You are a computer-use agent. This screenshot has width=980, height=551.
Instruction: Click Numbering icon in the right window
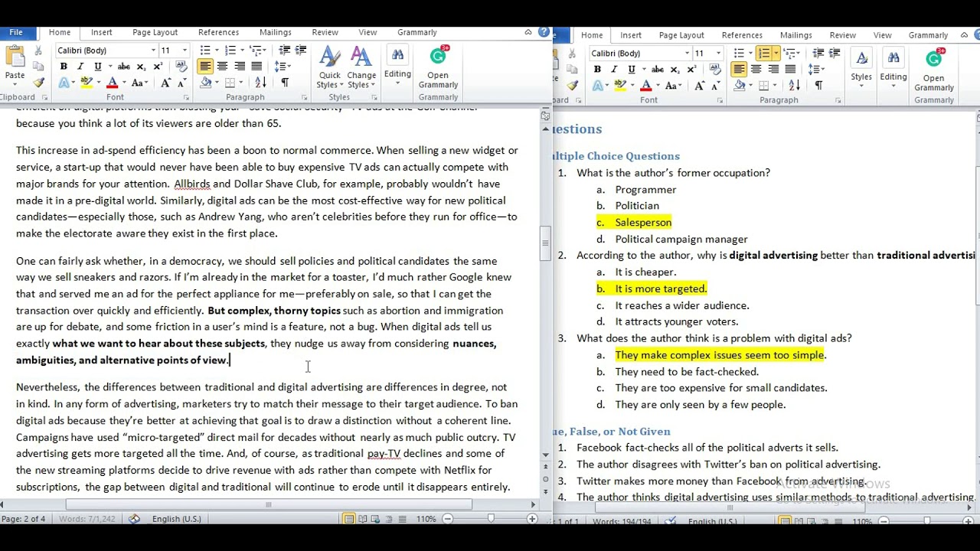click(763, 53)
